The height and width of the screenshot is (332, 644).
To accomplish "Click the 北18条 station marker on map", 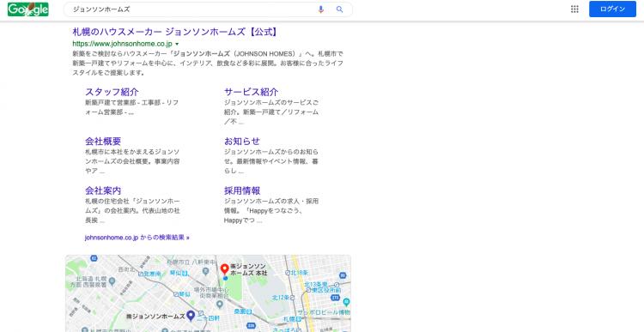I will tap(289, 273).
